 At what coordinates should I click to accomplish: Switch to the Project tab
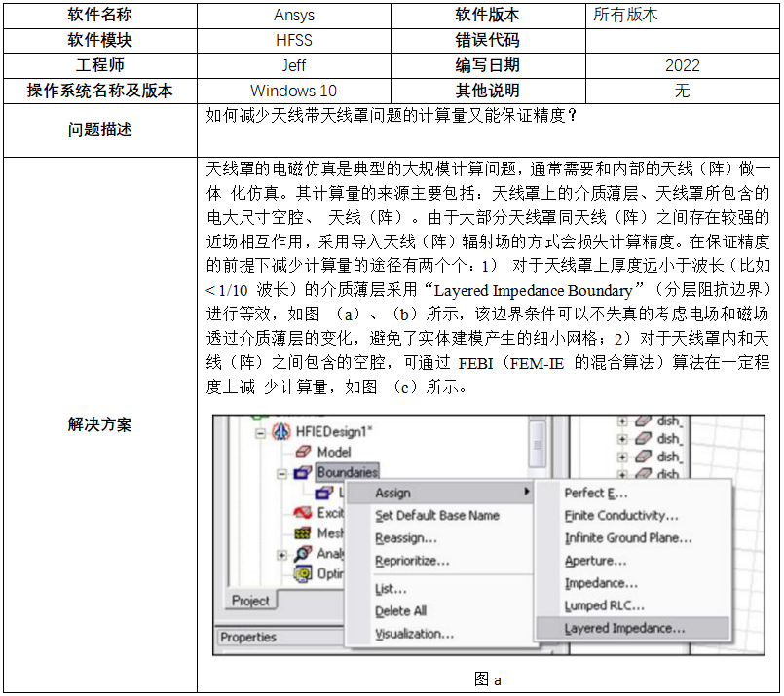250,601
